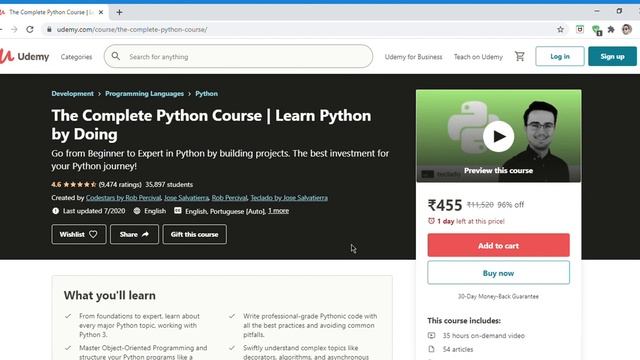This screenshot has width=640, height=360.
Task: Click the Last updated info icon
Action: 56,211
